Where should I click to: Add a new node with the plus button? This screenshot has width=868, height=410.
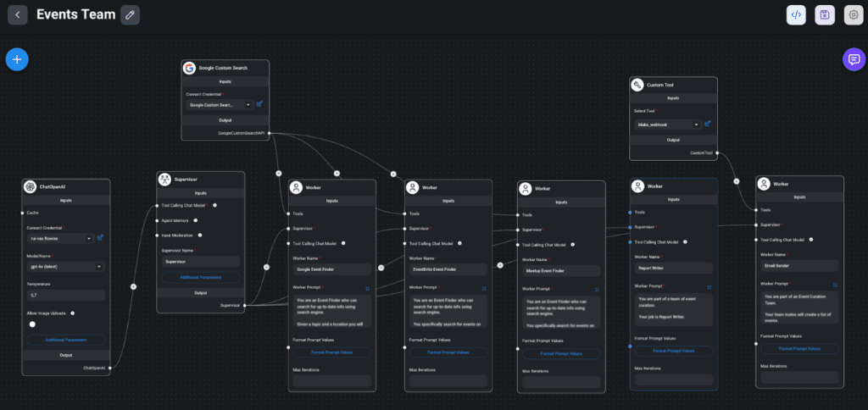click(x=17, y=59)
